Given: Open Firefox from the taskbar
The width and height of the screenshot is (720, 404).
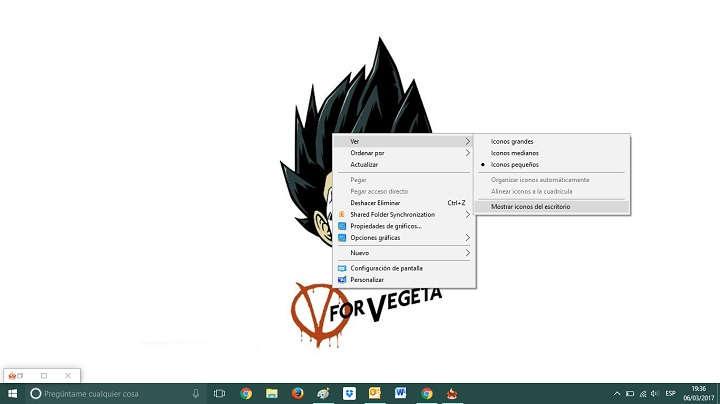Looking at the screenshot, I should click(x=297, y=393).
